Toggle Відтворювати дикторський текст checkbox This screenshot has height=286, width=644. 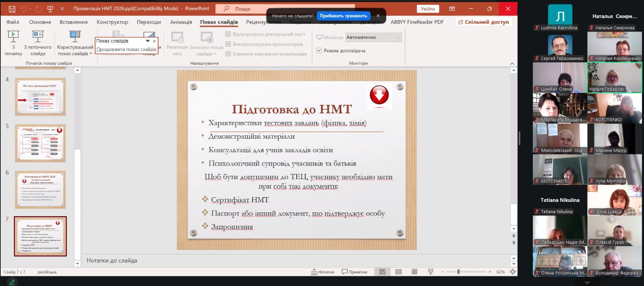pos(228,34)
